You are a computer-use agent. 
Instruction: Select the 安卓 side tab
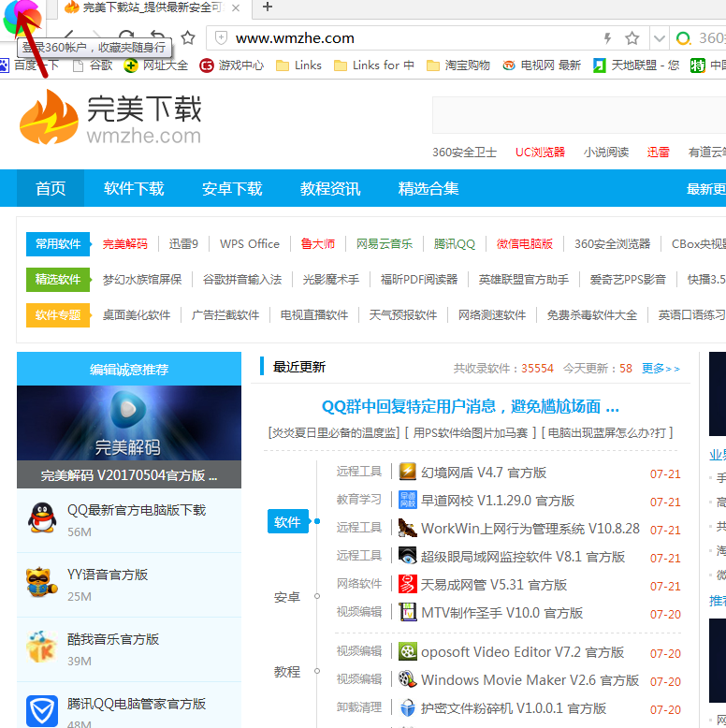287,597
